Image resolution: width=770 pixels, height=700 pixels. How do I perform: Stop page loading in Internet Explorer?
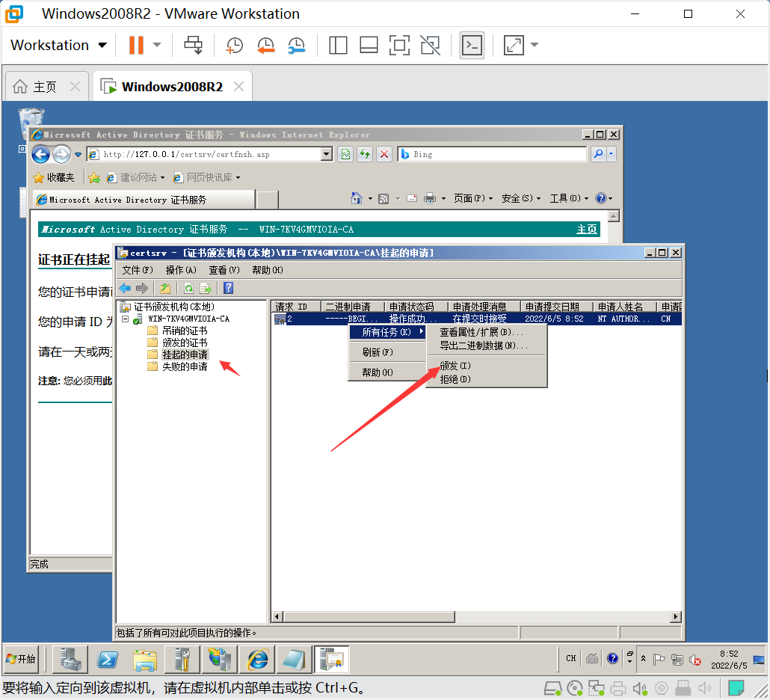[384, 154]
